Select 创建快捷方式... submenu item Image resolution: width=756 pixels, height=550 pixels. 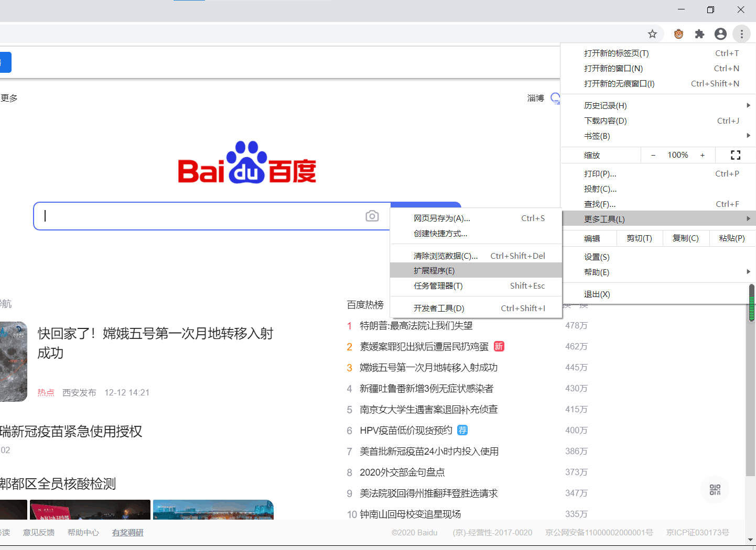pyautogui.click(x=476, y=233)
